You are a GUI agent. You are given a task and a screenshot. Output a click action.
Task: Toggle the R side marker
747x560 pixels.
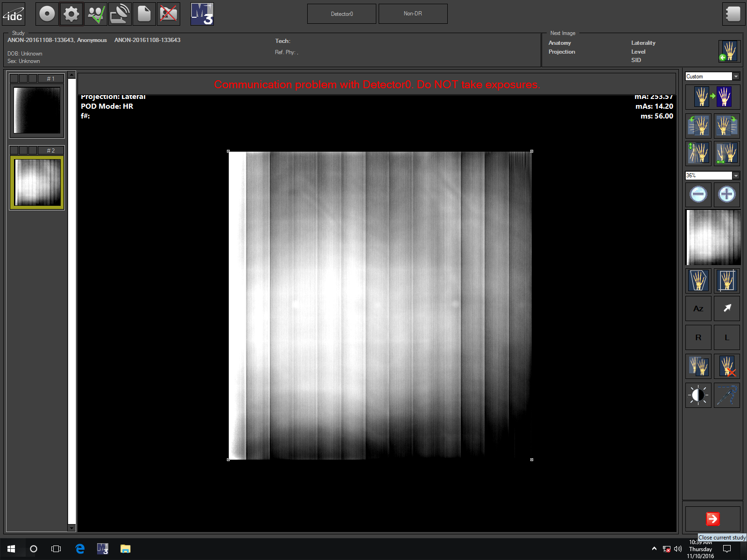pyautogui.click(x=698, y=337)
